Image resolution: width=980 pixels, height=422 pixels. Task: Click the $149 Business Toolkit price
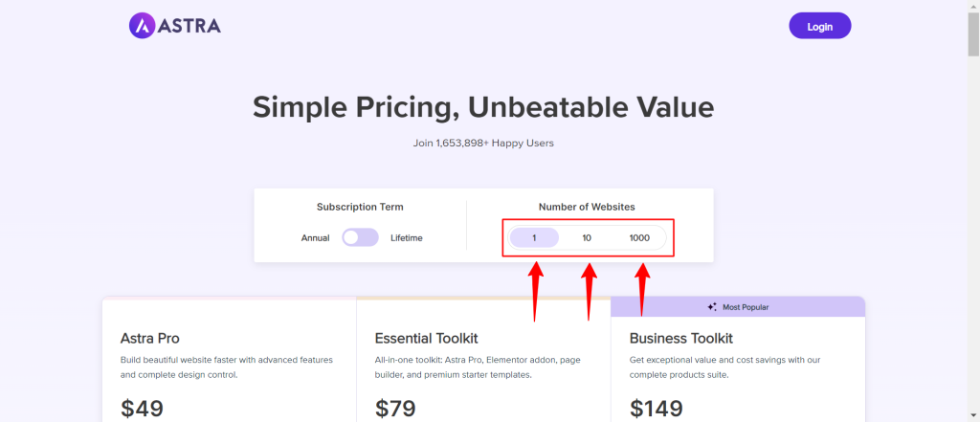tap(657, 409)
